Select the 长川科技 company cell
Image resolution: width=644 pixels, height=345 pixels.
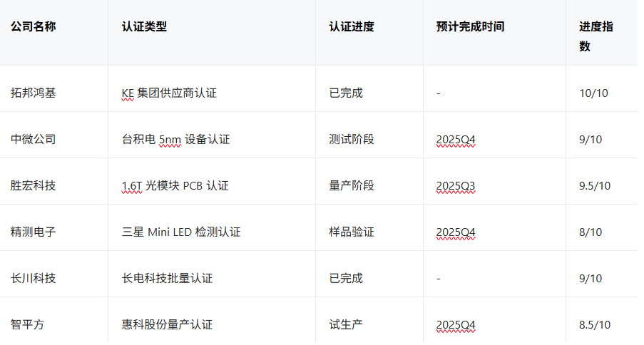[x=34, y=278]
